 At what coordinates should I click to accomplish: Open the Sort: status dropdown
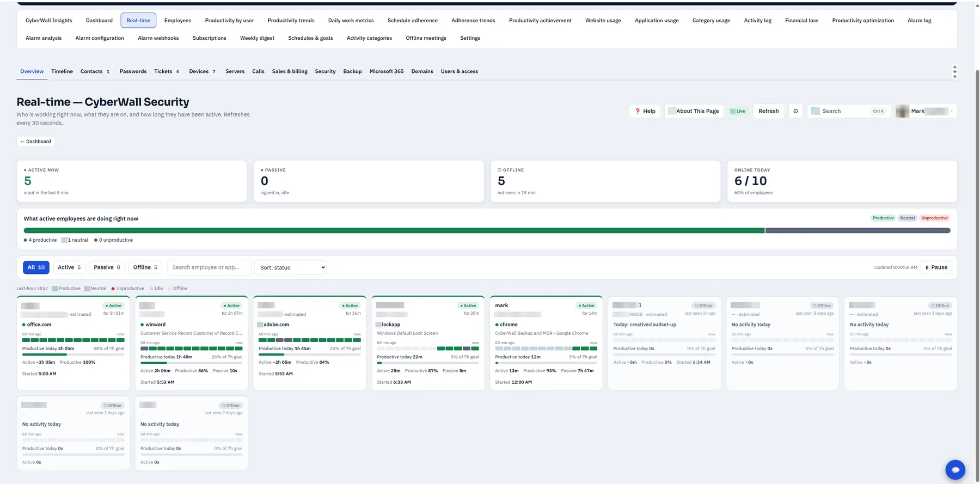(290, 267)
